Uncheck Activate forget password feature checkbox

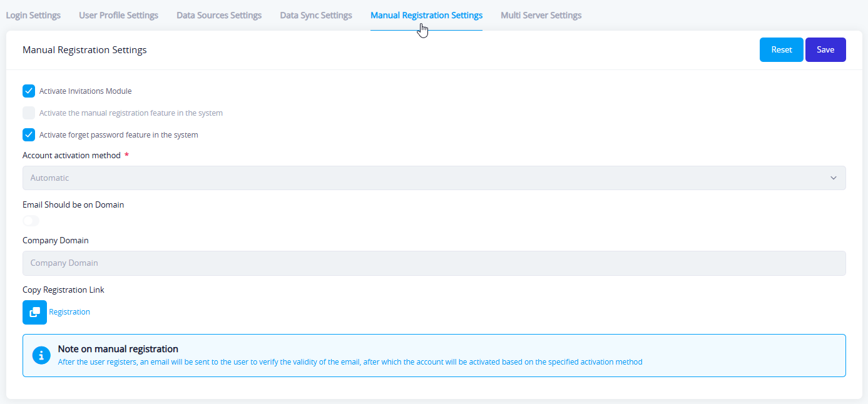(29, 135)
